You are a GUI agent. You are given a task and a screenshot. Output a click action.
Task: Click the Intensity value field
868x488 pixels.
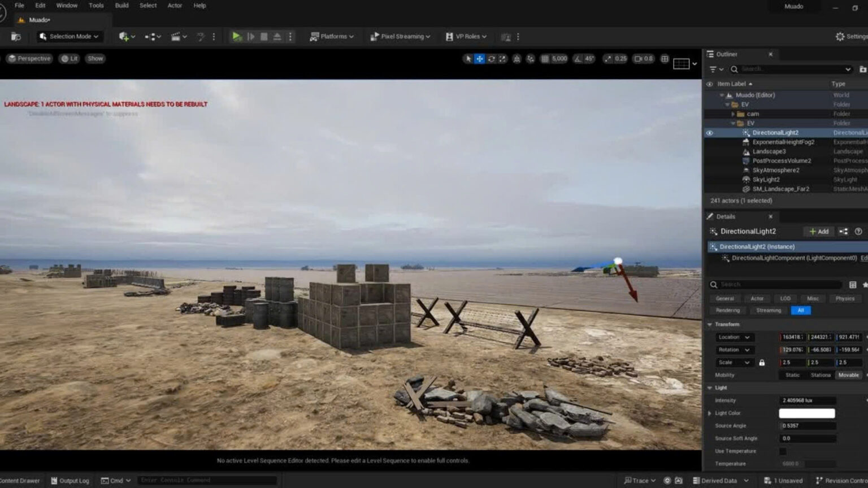(x=808, y=400)
